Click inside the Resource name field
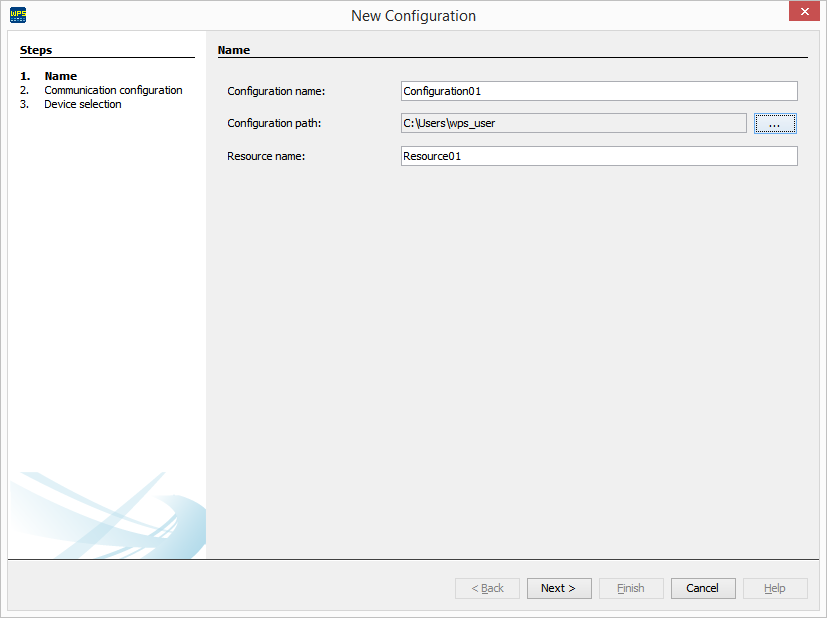This screenshot has height=618, width=827. coord(598,156)
